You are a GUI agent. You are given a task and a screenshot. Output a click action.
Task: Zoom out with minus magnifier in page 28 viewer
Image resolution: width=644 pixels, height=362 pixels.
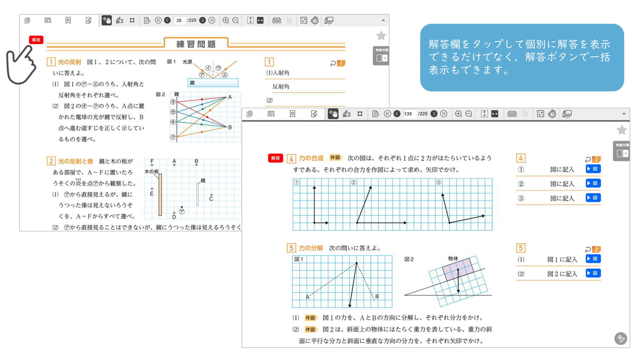tap(235, 20)
